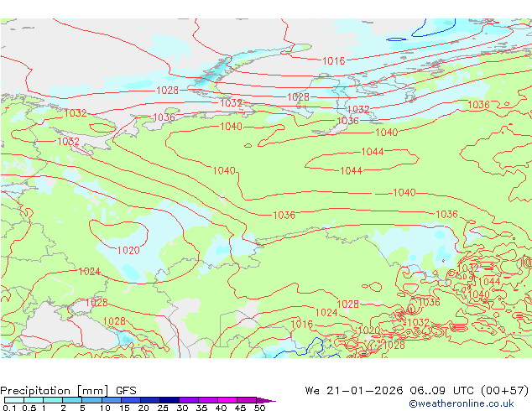Click legend scale value '25'
Viewport: 532px width, 411px height.
pos(163,408)
